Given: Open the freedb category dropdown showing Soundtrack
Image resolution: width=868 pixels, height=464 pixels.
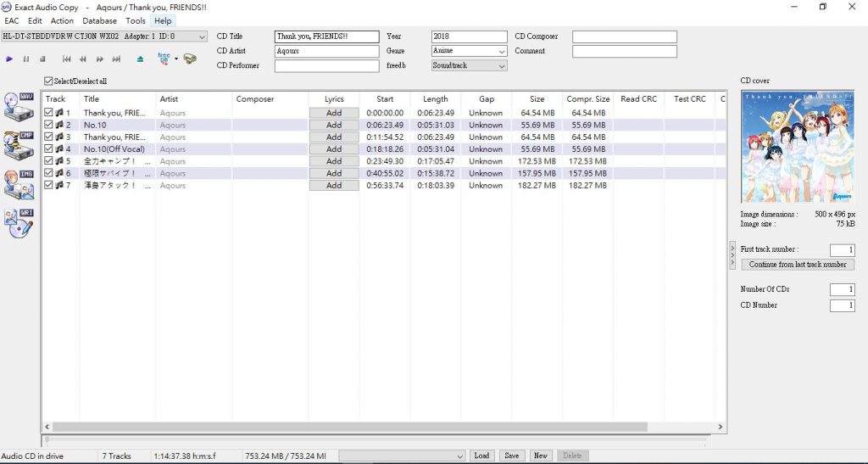Looking at the screenshot, I should click(x=469, y=65).
